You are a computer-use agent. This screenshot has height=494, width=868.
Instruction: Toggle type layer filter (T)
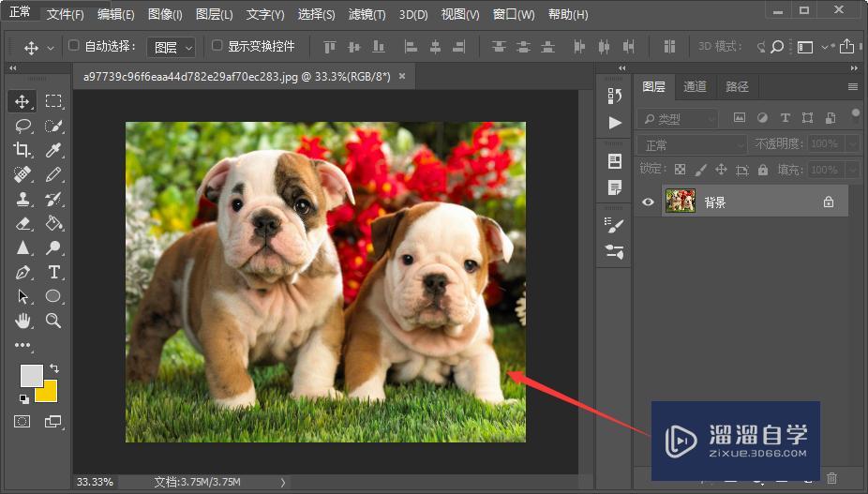pyautogui.click(x=785, y=117)
